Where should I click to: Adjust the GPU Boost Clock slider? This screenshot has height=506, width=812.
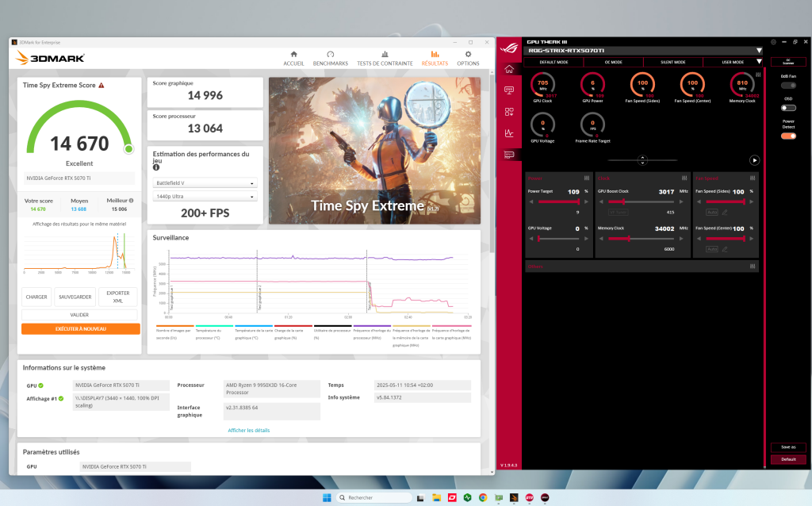[x=642, y=202]
